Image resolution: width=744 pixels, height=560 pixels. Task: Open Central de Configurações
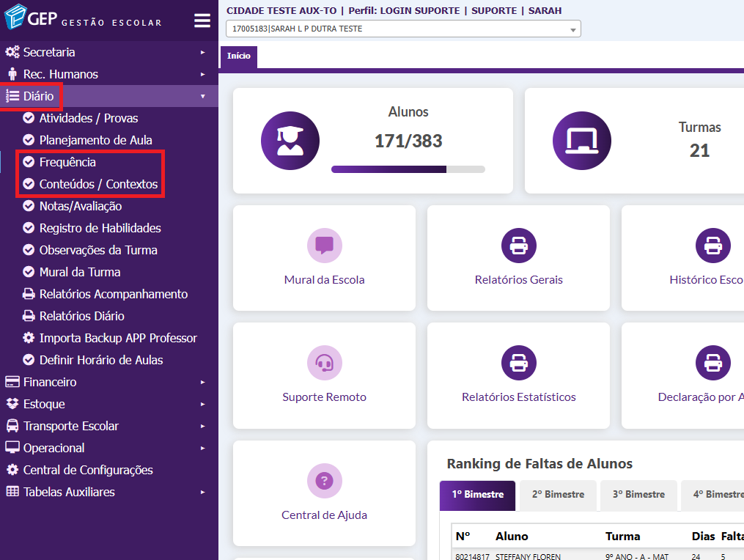point(88,470)
